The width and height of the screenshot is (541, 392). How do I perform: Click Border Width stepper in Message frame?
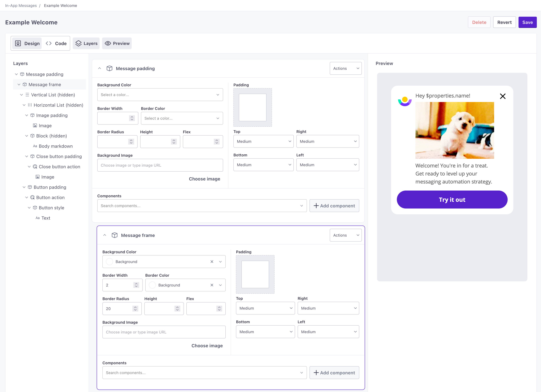[136, 285]
